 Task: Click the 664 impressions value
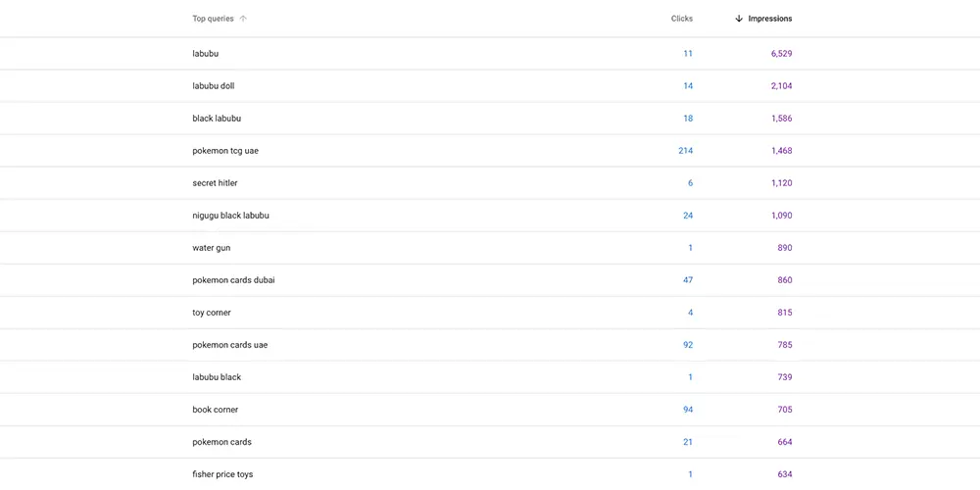coord(784,442)
